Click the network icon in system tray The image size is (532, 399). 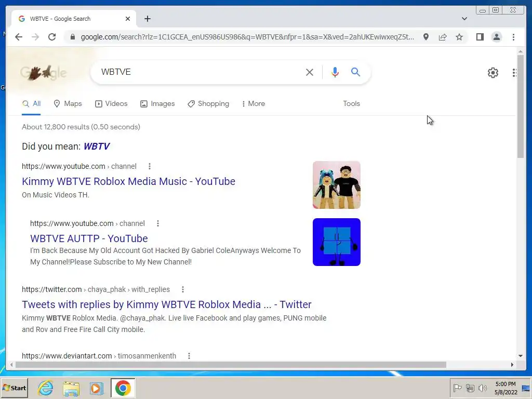point(470,388)
